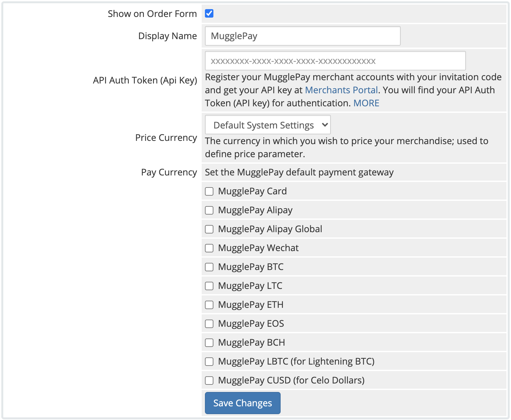
Task: Click the MugglePay Card label text
Action: click(252, 191)
